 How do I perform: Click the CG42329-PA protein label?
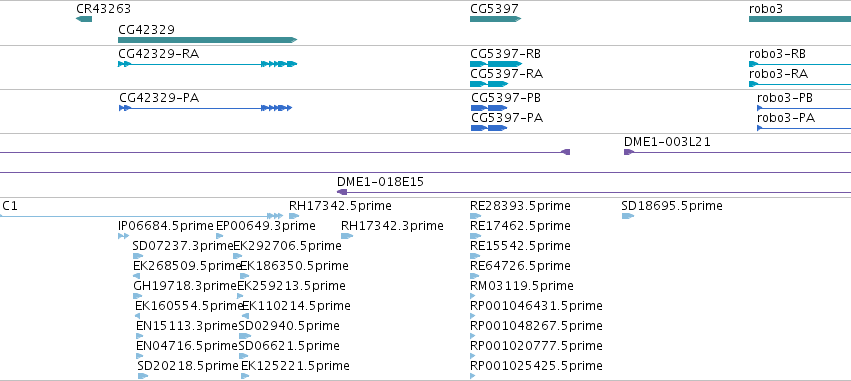tap(159, 98)
